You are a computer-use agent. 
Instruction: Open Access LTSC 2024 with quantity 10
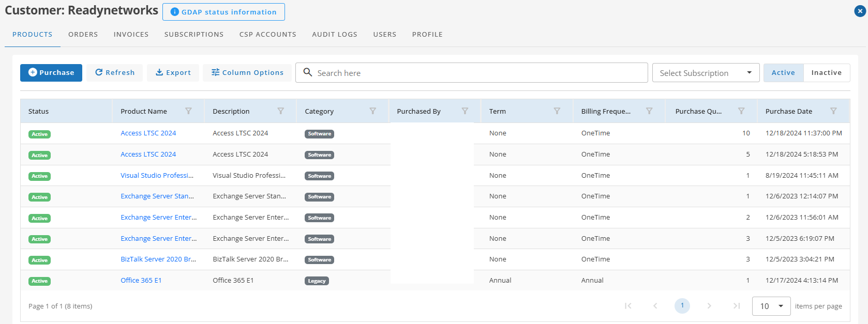click(x=148, y=133)
